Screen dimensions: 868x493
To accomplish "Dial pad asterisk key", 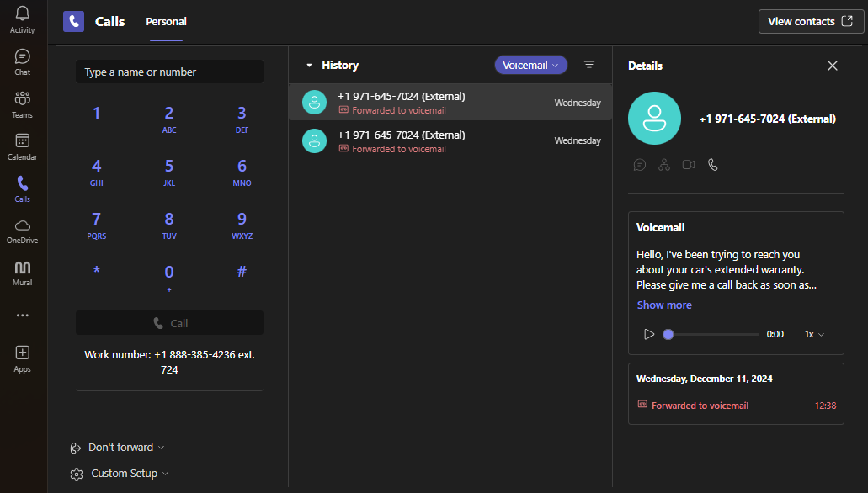I will (x=96, y=271).
